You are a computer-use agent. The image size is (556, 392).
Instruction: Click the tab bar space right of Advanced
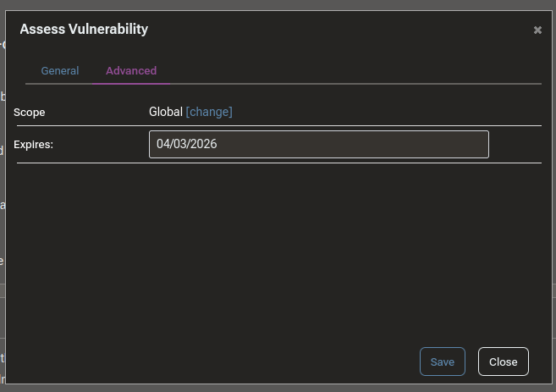[x=355, y=71]
